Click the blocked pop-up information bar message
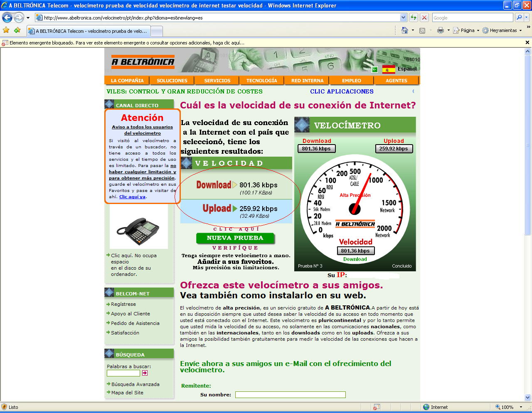This screenshot has height=413, width=532. click(127, 43)
